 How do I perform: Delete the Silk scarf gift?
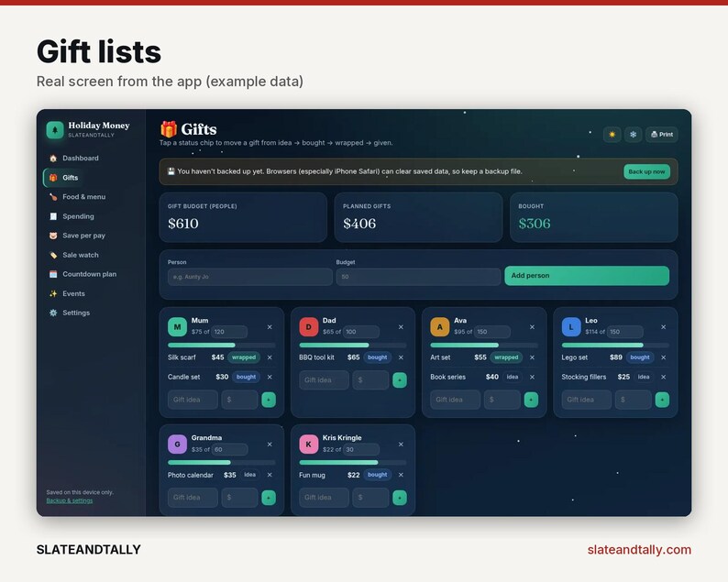tap(270, 357)
